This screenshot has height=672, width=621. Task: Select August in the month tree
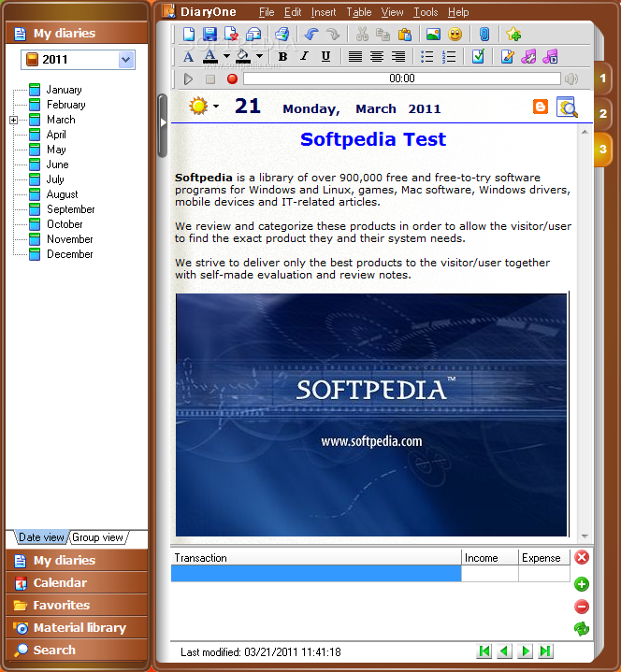pos(62,194)
